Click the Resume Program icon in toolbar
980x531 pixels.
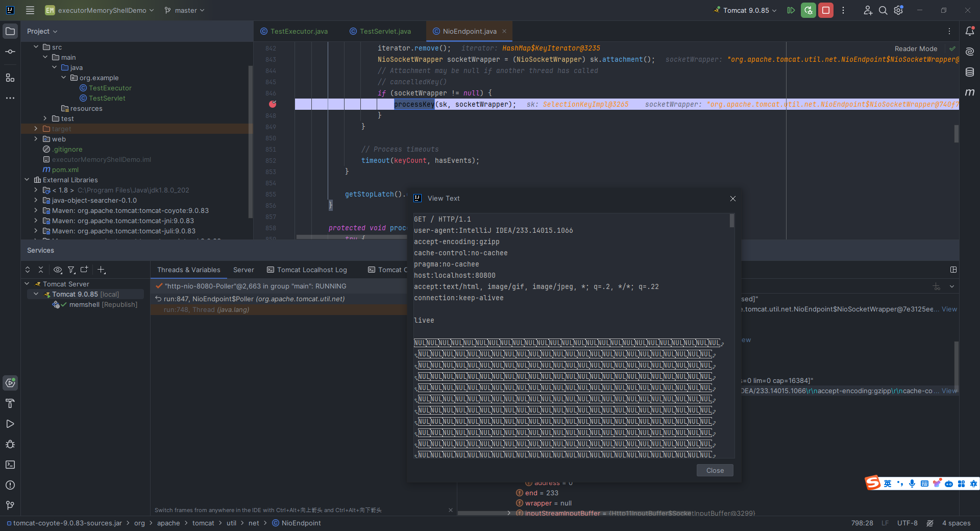[x=791, y=10]
